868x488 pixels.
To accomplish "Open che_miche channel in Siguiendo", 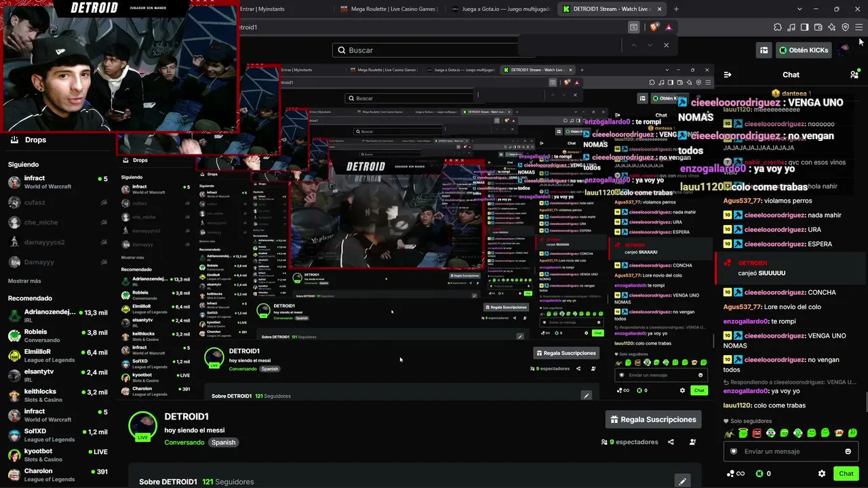I will click(58, 222).
